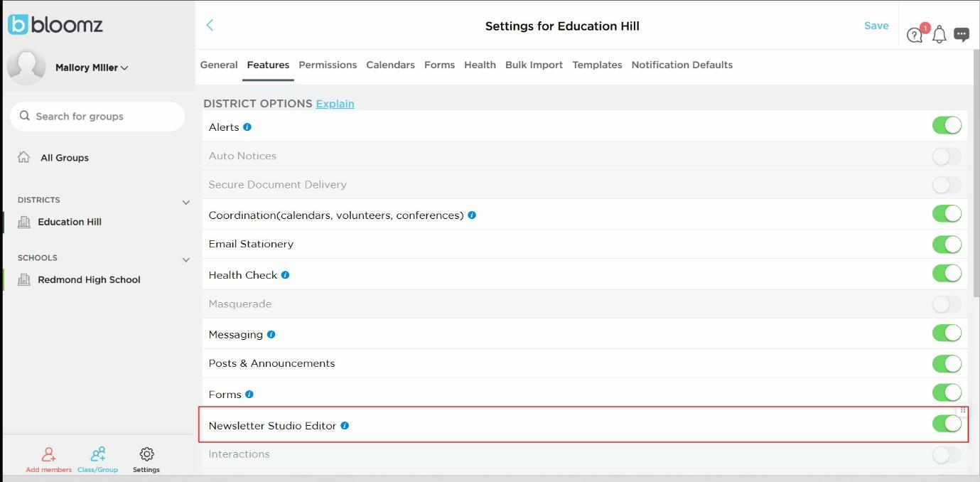Click the Newsletter Studio Editor label

272,426
